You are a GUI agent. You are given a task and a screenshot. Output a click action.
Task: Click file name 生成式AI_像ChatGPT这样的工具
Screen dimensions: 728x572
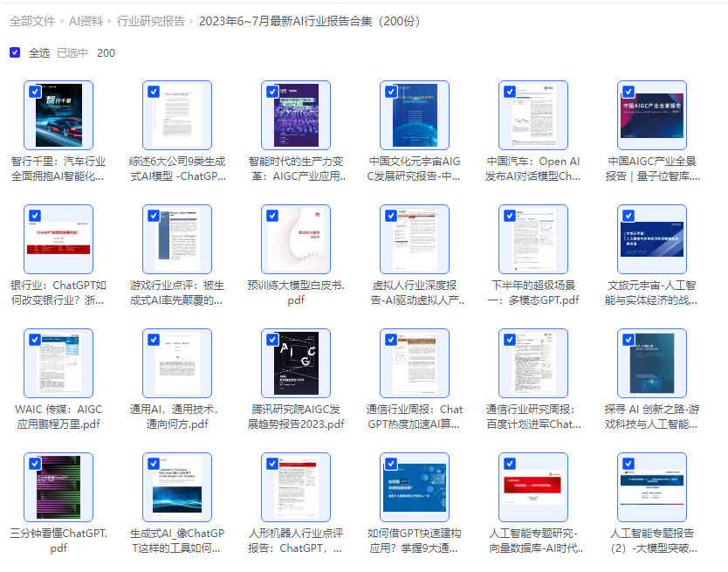point(177,541)
